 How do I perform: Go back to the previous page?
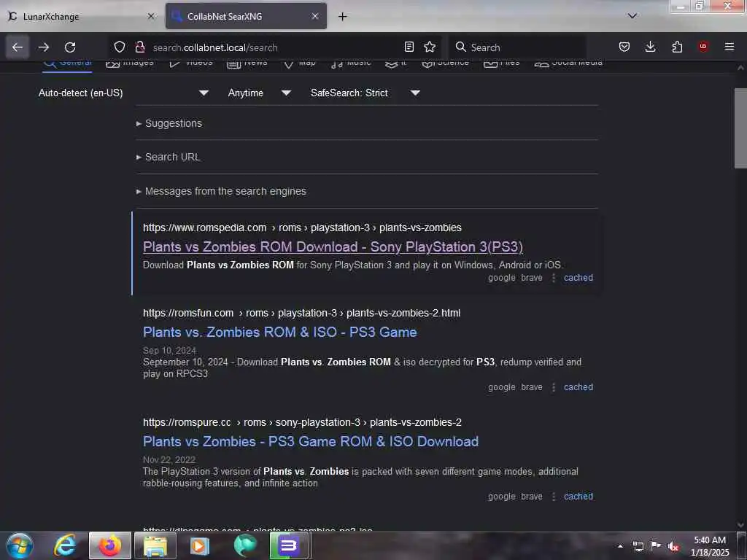point(18,47)
